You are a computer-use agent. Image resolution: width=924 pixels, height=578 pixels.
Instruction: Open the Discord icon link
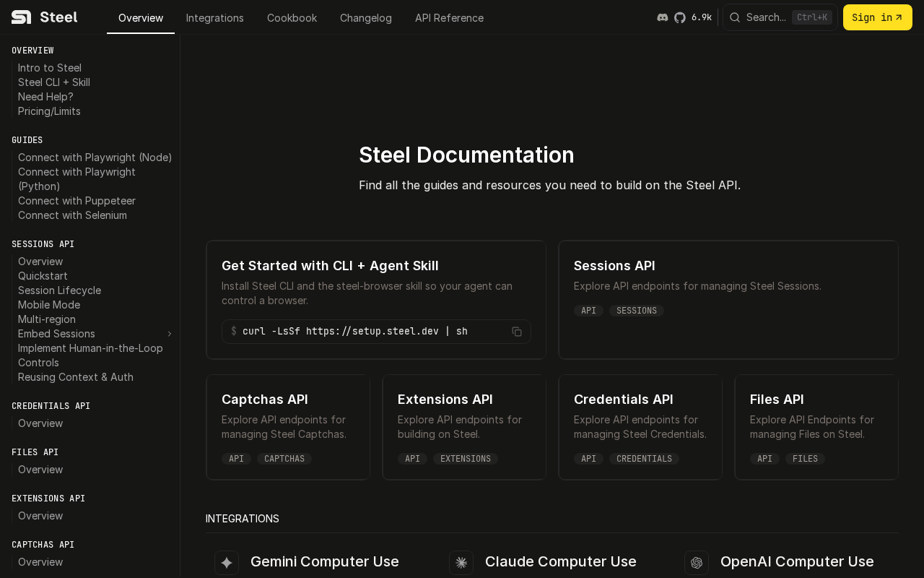pyautogui.click(x=663, y=17)
